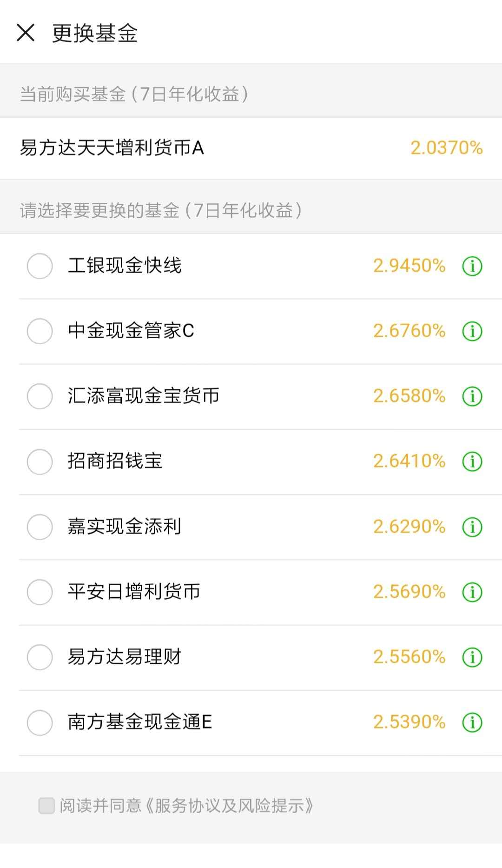Open info icon for 嘉实现金添利
The height and width of the screenshot is (868, 502).
(x=472, y=527)
